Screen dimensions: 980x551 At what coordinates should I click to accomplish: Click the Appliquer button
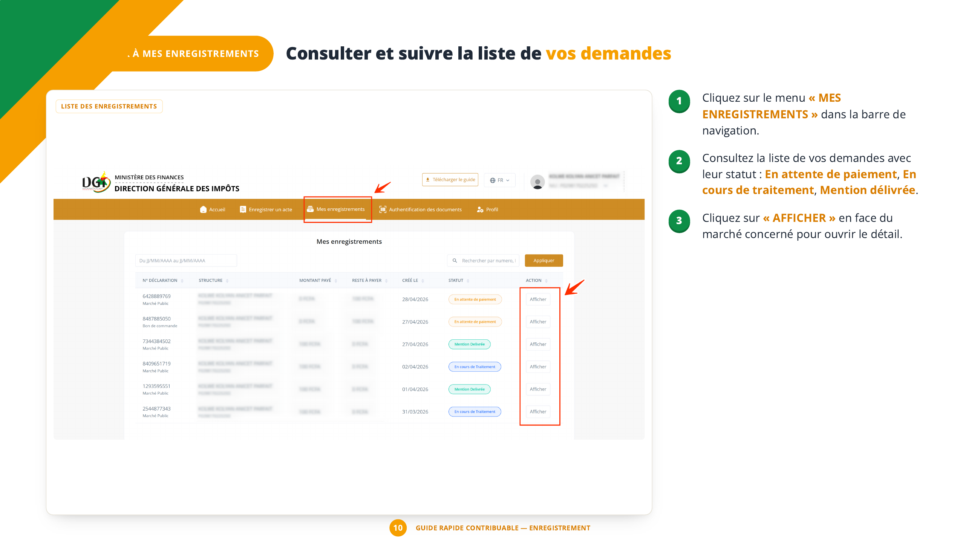click(x=544, y=261)
